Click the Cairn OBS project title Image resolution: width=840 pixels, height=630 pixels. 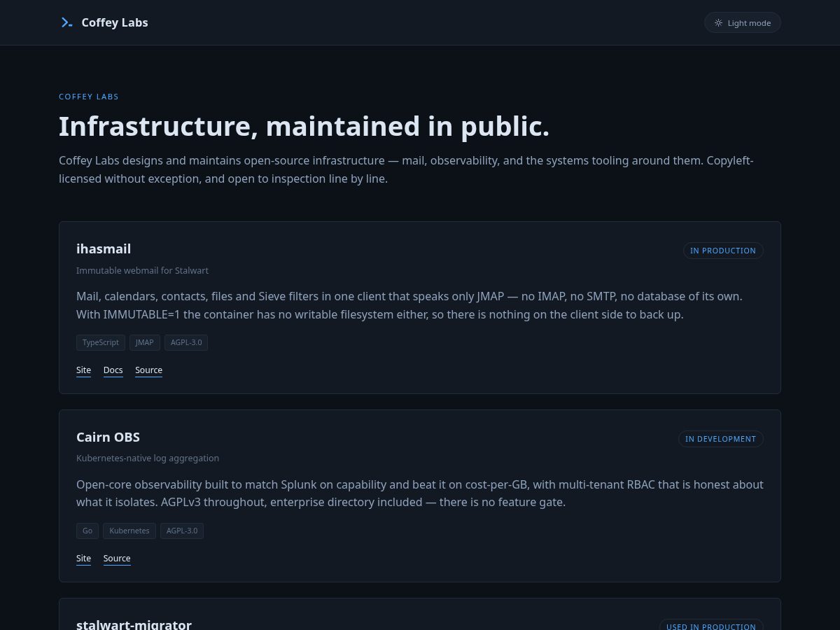108,437
